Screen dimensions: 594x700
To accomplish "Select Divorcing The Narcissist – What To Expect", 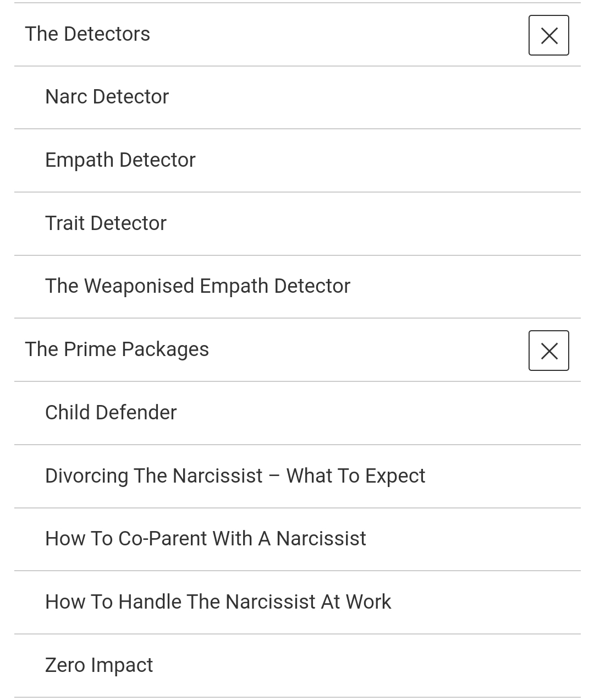I will pyautogui.click(x=235, y=476).
